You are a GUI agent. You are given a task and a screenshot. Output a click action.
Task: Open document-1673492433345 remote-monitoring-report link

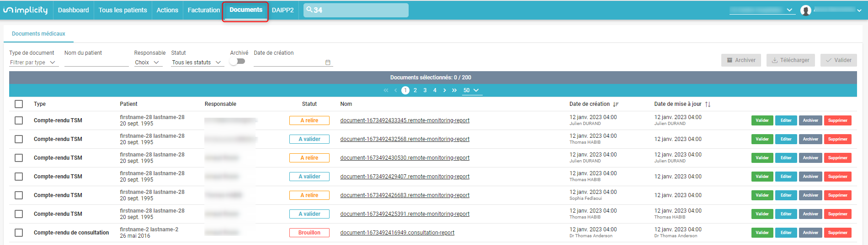tap(405, 120)
